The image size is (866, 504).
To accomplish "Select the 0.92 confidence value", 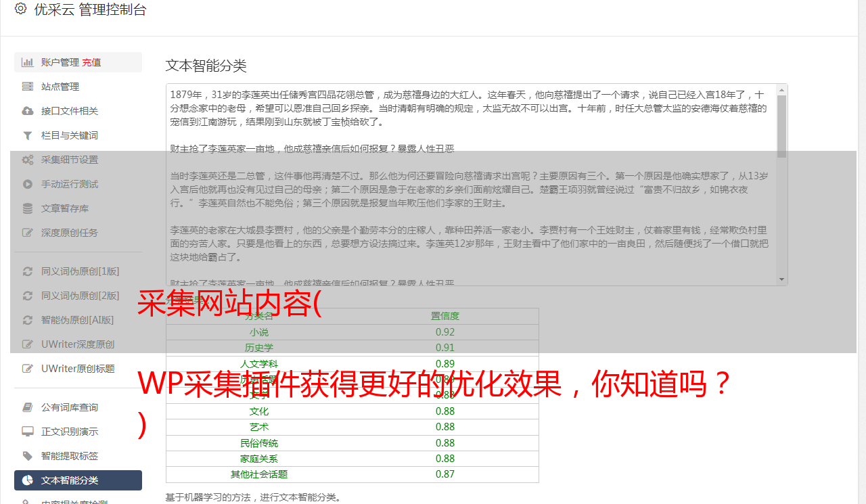I will [445, 332].
